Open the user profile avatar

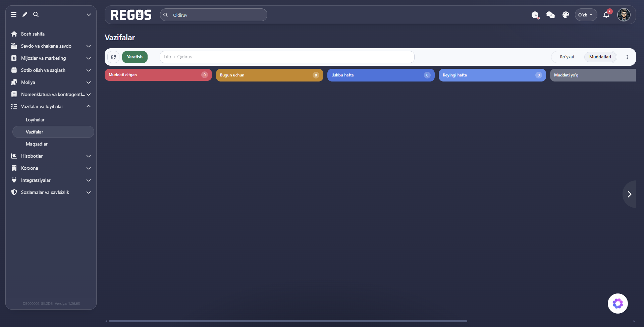[624, 15]
